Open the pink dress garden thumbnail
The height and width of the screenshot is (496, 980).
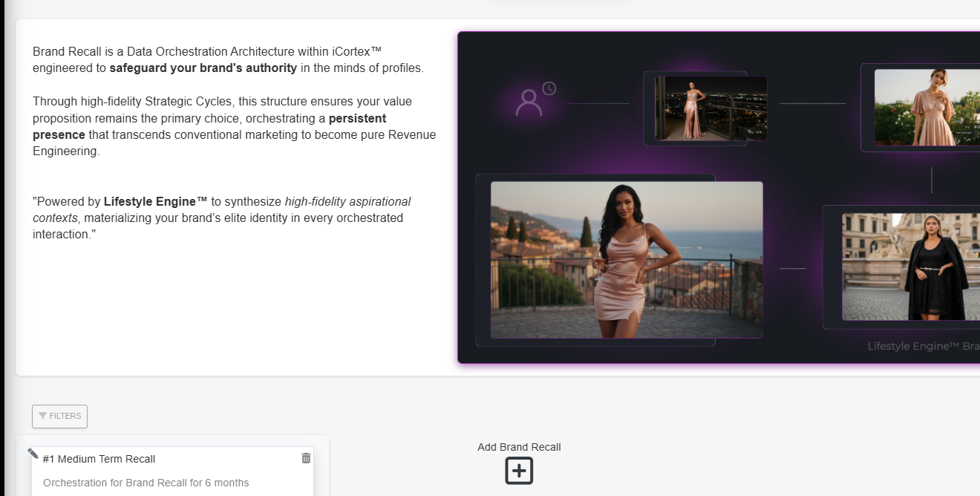pyautogui.click(x=927, y=107)
